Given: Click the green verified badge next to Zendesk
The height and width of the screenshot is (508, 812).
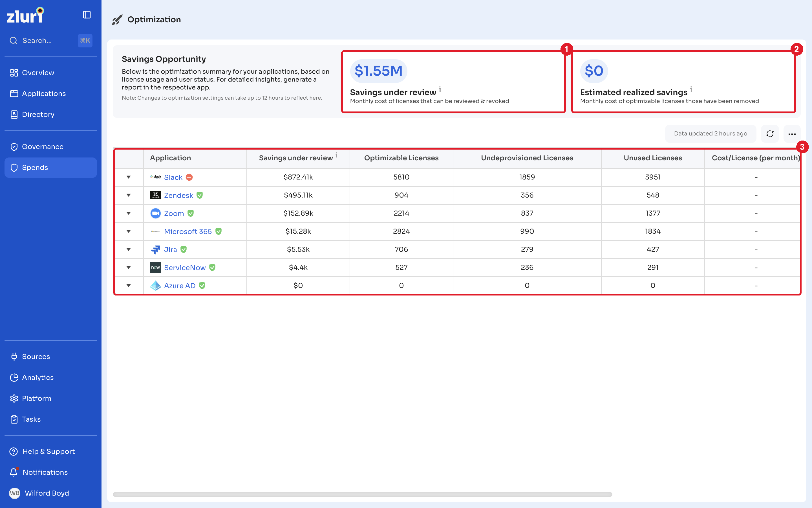Looking at the screenshot, I should (200, 195).
